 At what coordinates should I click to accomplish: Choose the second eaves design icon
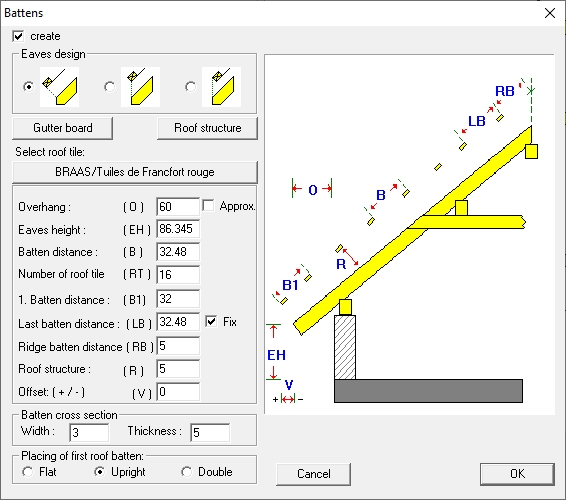(x=140, y=87)
